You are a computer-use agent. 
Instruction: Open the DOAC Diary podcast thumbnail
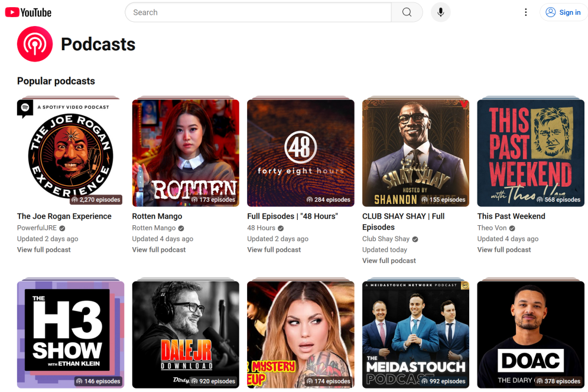coord(531,335)
